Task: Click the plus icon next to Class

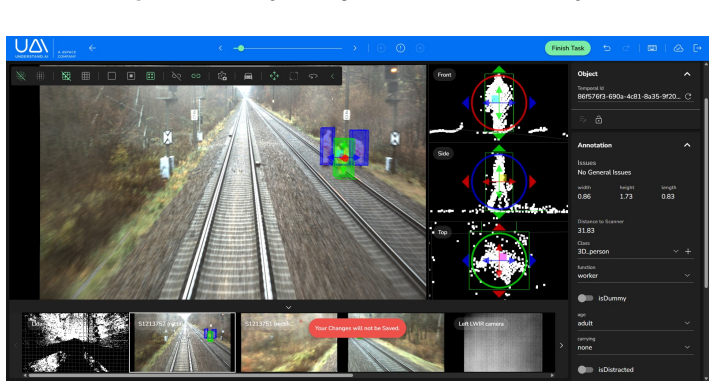Action: point(688,251)
